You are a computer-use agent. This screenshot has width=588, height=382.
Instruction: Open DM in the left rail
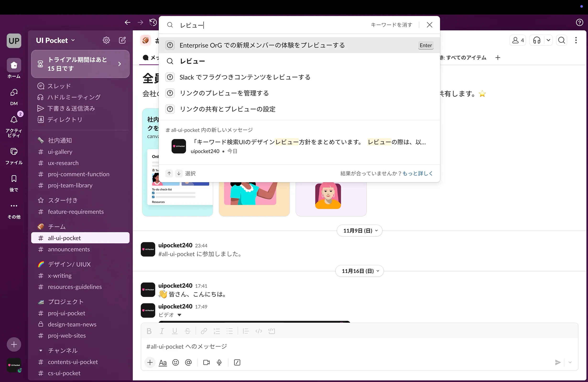click(x=14, y=96)
